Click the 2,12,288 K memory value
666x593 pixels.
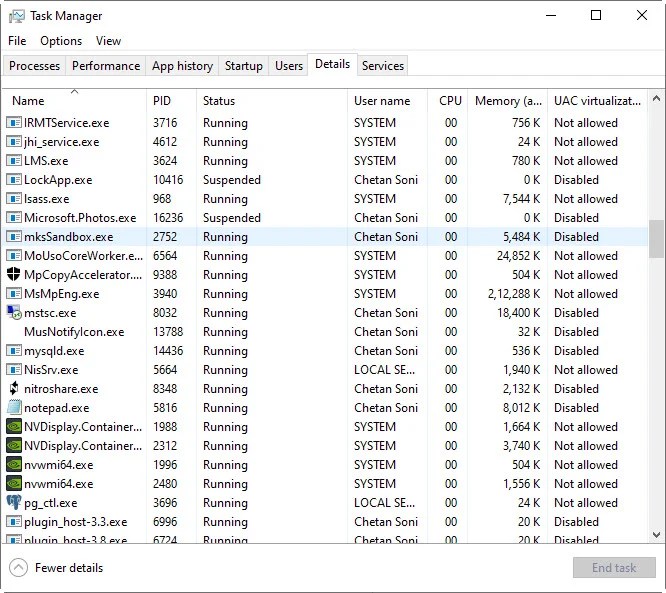(514, 294)
